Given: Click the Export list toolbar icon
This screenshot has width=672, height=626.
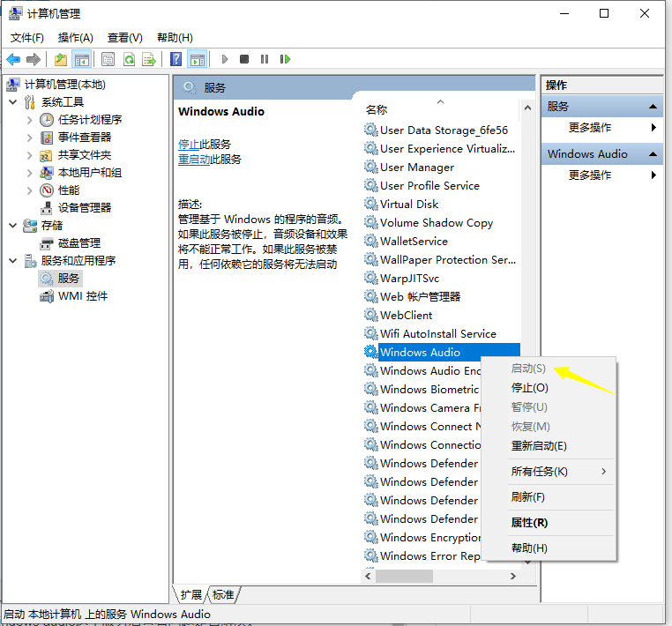Looking at the screenshot, I should [x=149, y=59].
